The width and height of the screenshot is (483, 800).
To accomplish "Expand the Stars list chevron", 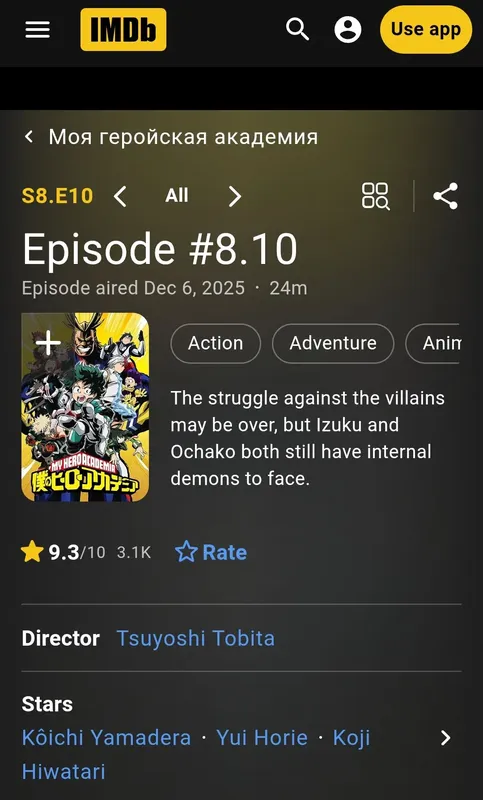I will pyautogui.click(x=446, y=738).
